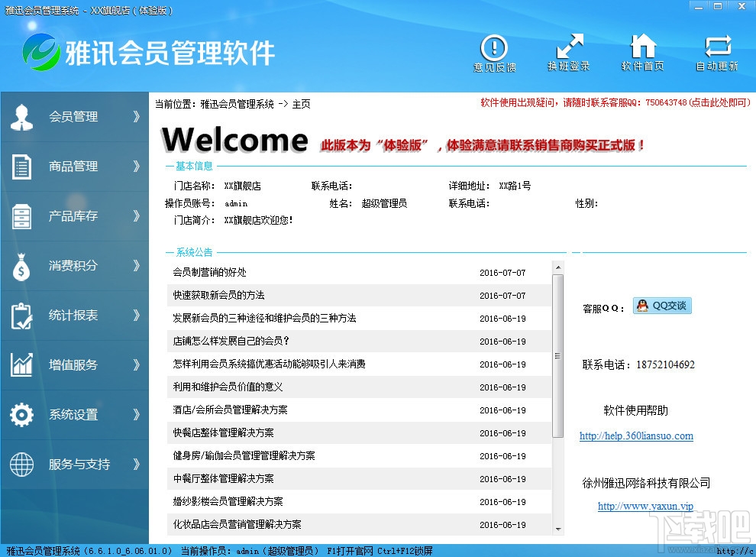Open the 会员管理 menu label
The image size is (756, 557).
pyautogui.click(x=73, y=117)
